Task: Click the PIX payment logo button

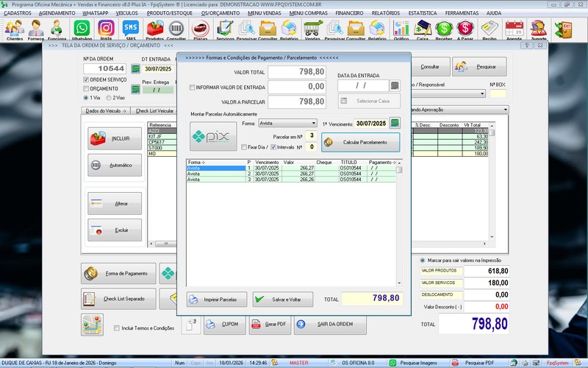Action: click(x=213, y=136)
